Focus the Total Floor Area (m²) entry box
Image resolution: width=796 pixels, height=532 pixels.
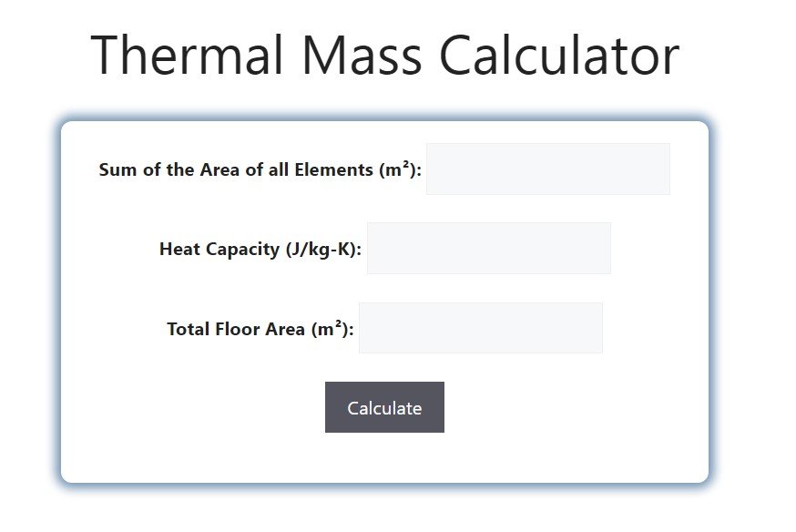click(480, 327)
